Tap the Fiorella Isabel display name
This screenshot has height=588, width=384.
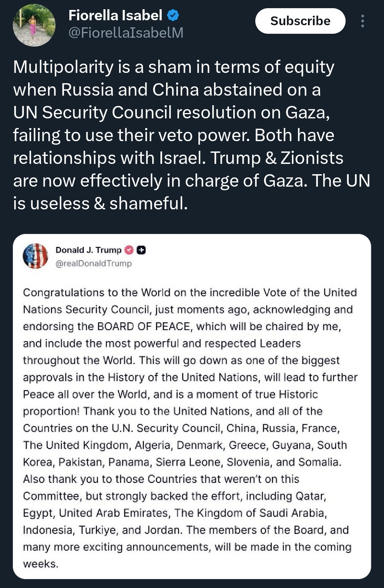[115, 15]
